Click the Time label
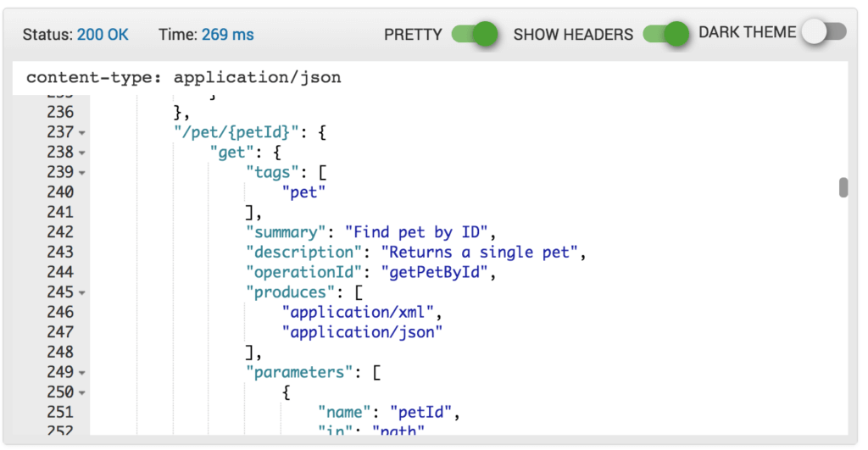Screen dimensions: 868x450 (x=178, y=34)
